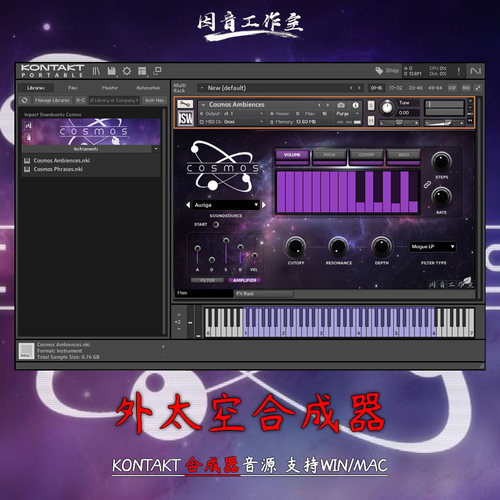Click the Native Instruments logo
This screenshot has height=500, width=500.
(475, 71)
